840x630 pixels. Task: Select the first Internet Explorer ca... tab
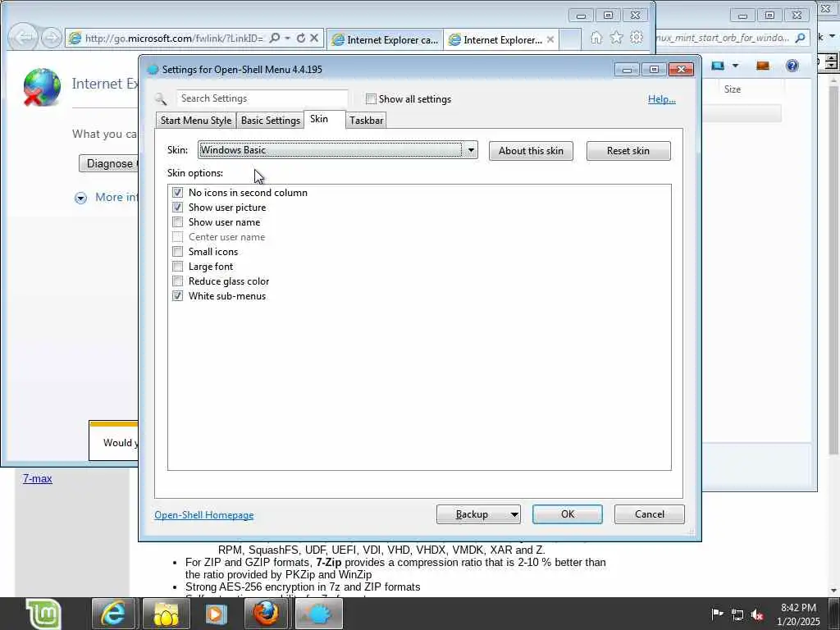click(386, 39)
